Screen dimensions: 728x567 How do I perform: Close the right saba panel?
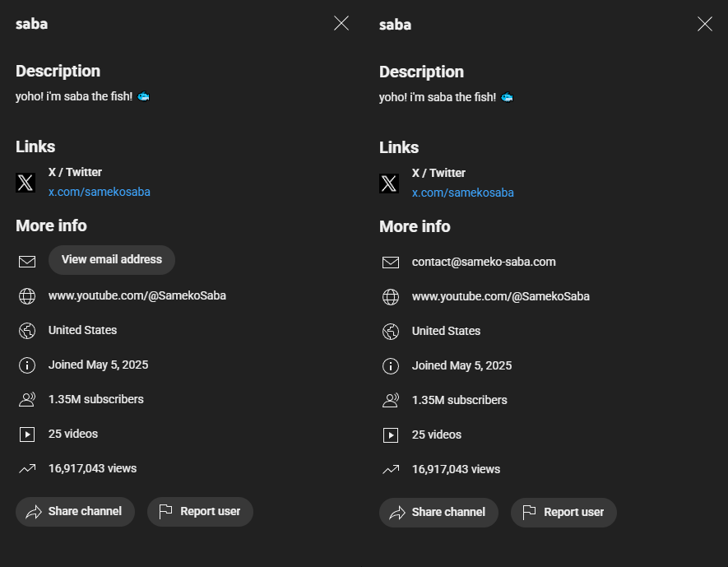[705, 25]
